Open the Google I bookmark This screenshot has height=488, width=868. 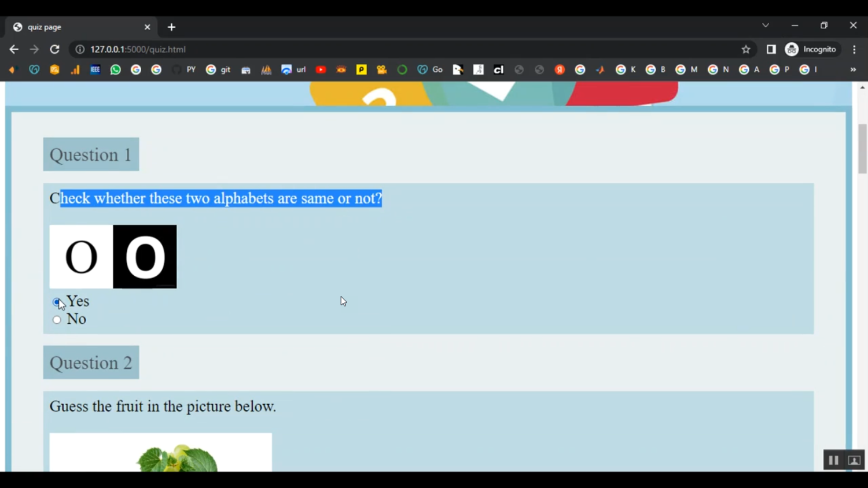point(808,70)
